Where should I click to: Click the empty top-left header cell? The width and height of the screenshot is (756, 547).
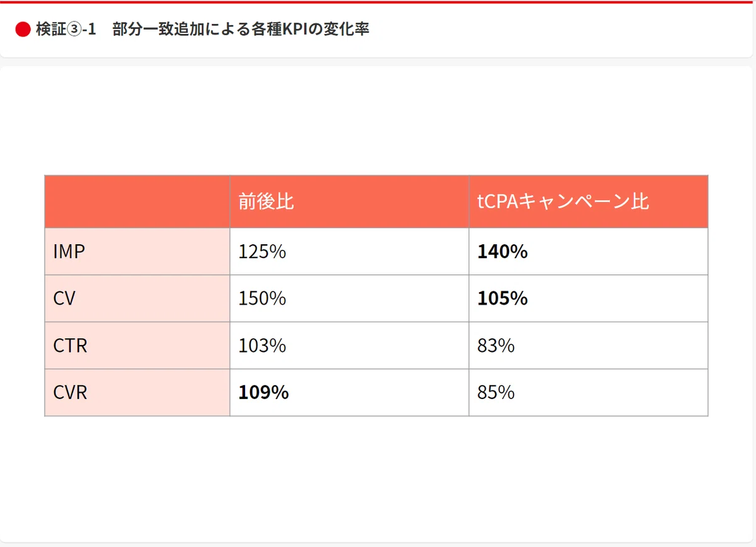137,201
